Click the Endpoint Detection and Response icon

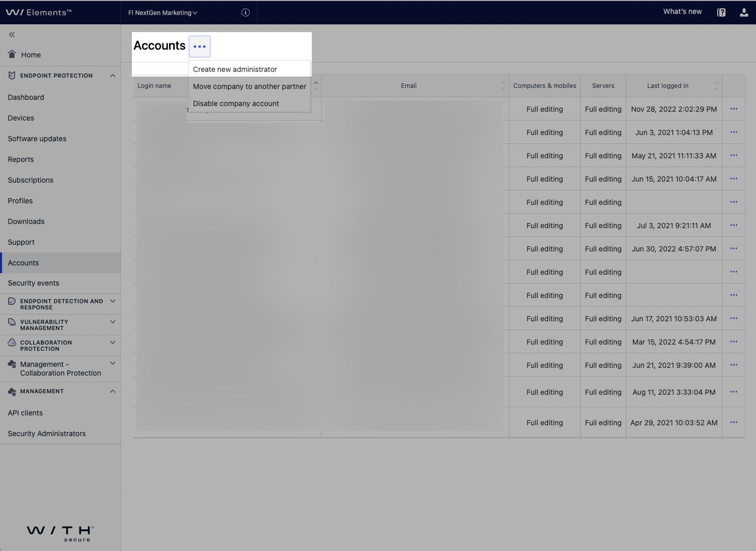[x=12, y=301]
